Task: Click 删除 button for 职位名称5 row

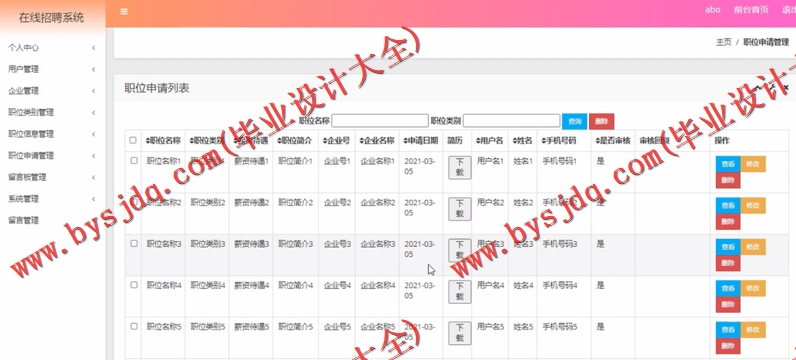Action: tap(728, 346)
